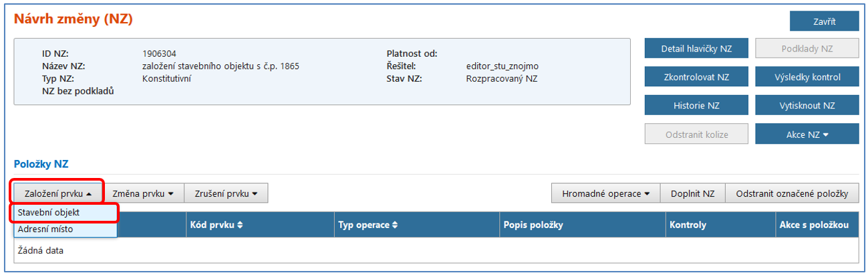
Task: Click Odstranit označené položky
Action: [x=792, y=194]
